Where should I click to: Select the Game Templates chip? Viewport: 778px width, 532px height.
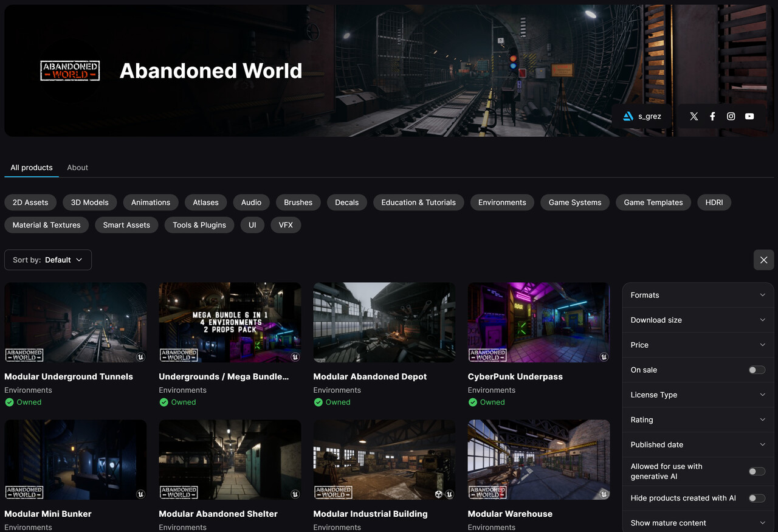653,202
